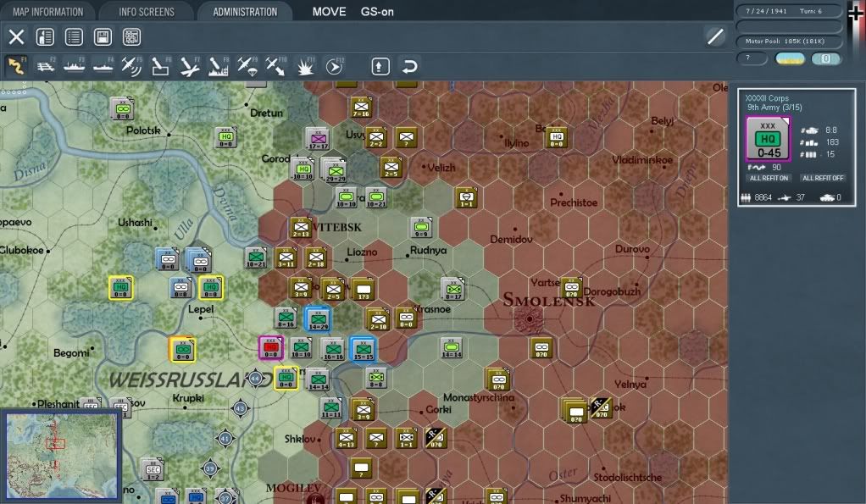Viewport: 866px width, 504px height.
Task: Select the SEC 1=2 security unit
Action: point(153,470)
